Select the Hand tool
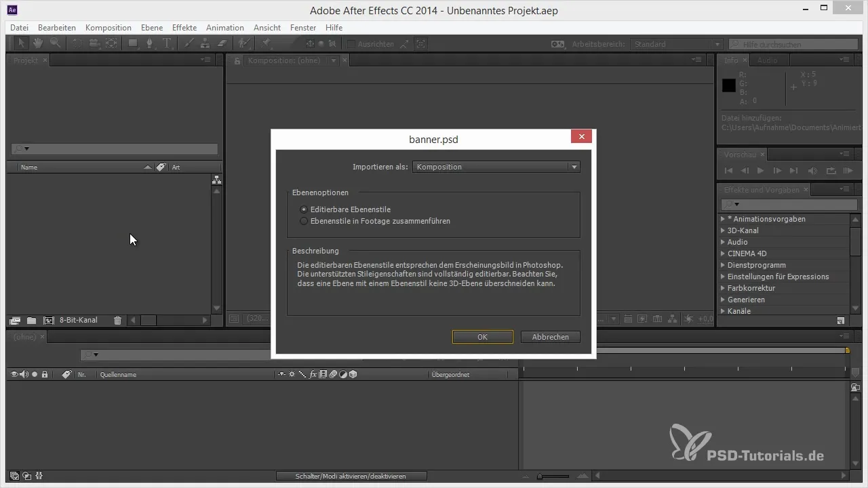This screenshot has height=488, width=868. click(x=38, y=44)
